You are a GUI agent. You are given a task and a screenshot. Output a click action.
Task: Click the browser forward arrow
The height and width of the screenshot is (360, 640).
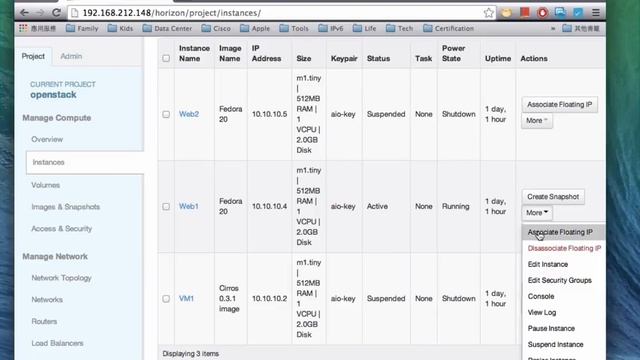pos(40,13)
